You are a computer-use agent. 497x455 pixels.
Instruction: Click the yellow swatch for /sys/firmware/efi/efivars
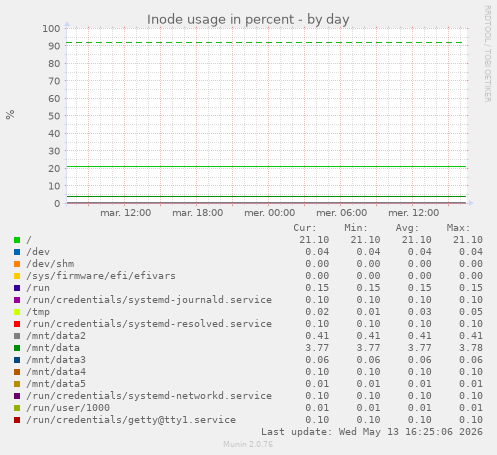(17, 276)
